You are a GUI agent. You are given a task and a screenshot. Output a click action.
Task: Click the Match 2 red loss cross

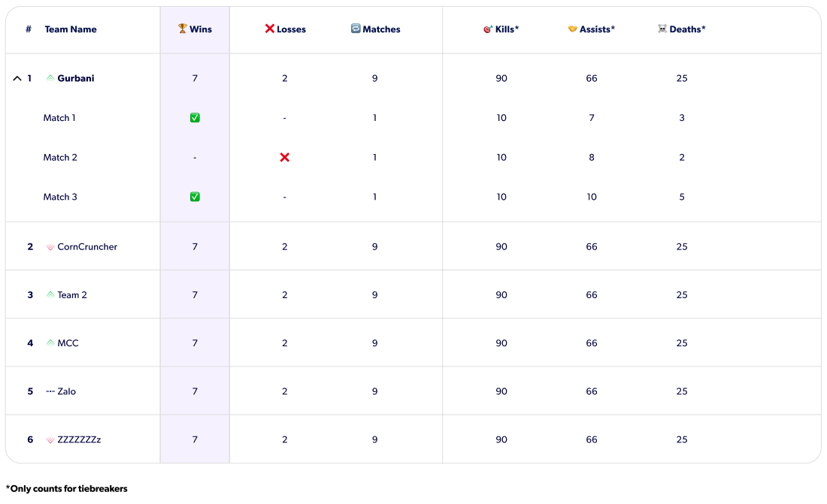pos(285,157)
